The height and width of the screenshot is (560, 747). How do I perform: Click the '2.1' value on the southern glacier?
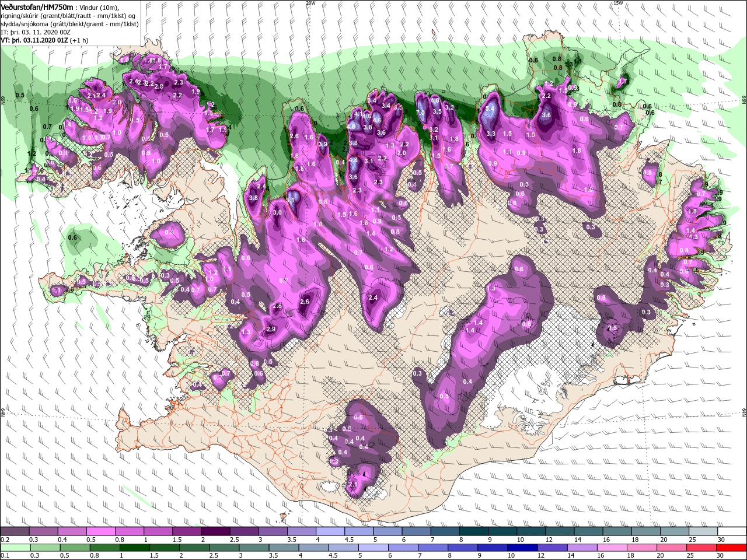(x=352, y=484)
